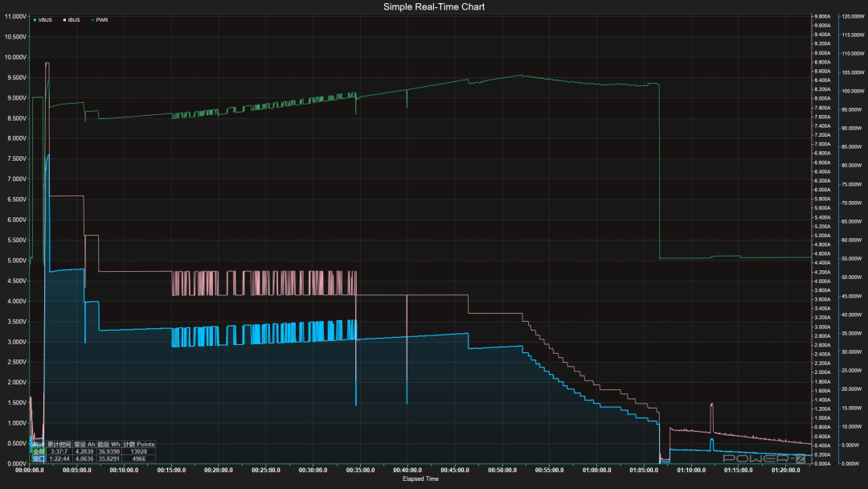
Task: Select the window capacity value 4.0636
Action: [84, 458]
